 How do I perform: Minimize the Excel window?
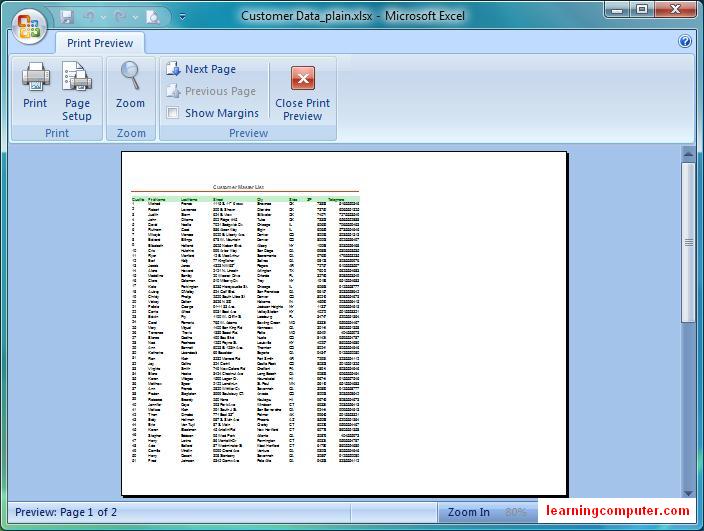click(617, 9)
